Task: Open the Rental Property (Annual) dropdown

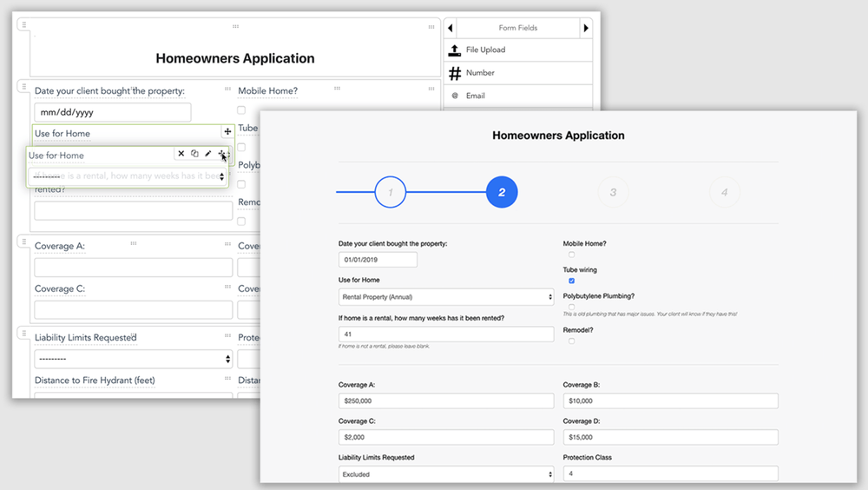Action: pyautogui.click(x=446, y=297)
